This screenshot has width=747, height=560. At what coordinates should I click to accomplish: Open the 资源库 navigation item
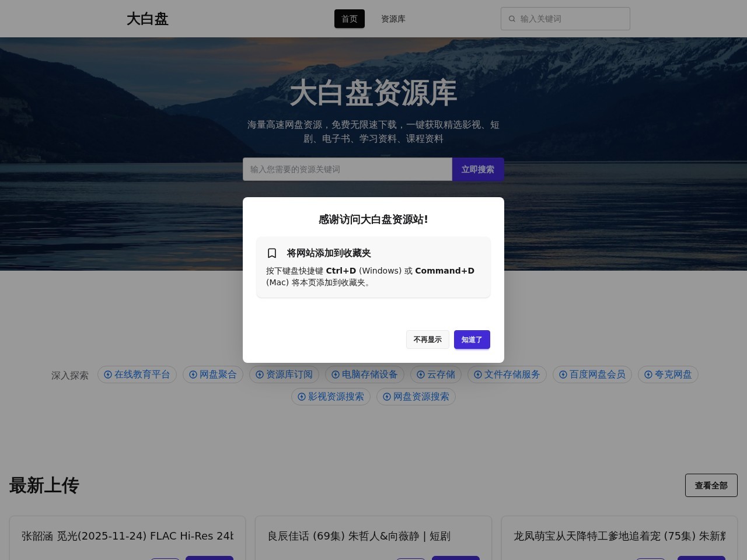pyautogui.click(x=393, y=19)
